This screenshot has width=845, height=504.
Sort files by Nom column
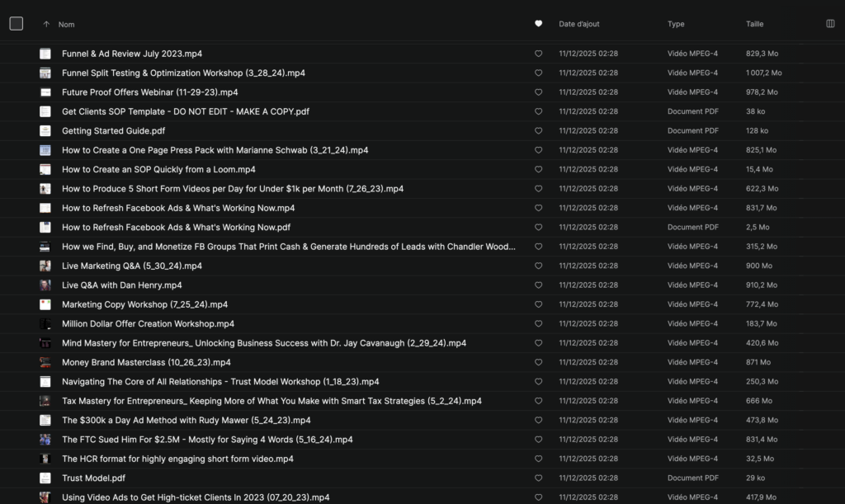[x=66, y=25]
